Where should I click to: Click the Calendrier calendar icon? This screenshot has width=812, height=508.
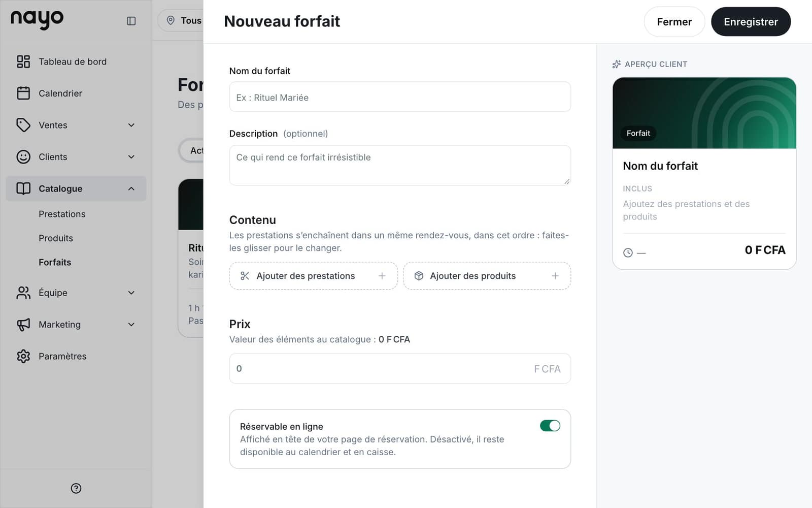[23, 93]
